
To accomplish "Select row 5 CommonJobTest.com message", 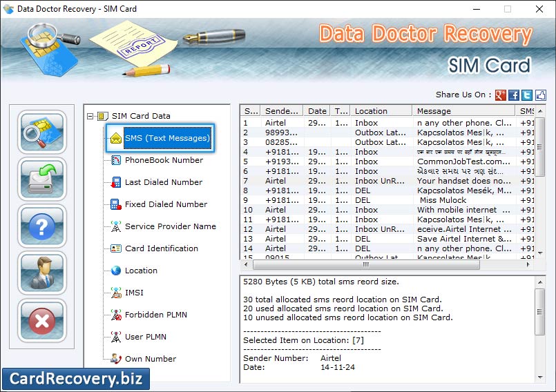I will [387, 161].
